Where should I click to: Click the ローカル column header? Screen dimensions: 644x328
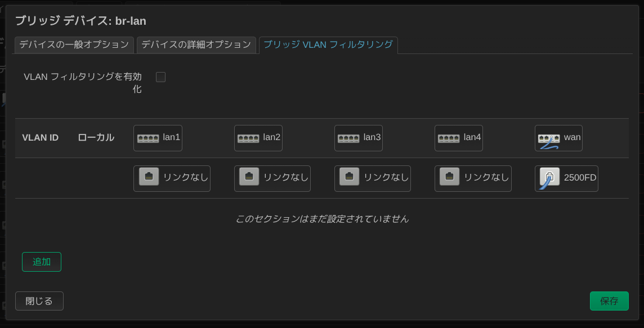[96, 137]
